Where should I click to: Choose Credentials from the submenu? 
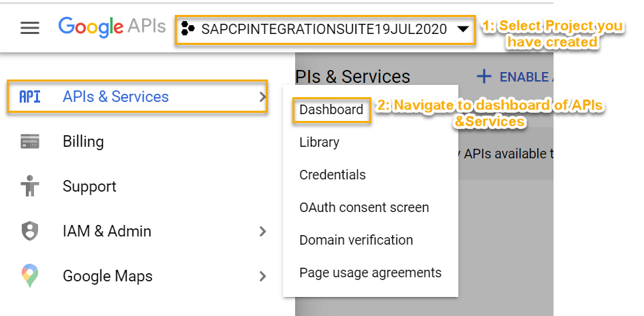point(333,175)
